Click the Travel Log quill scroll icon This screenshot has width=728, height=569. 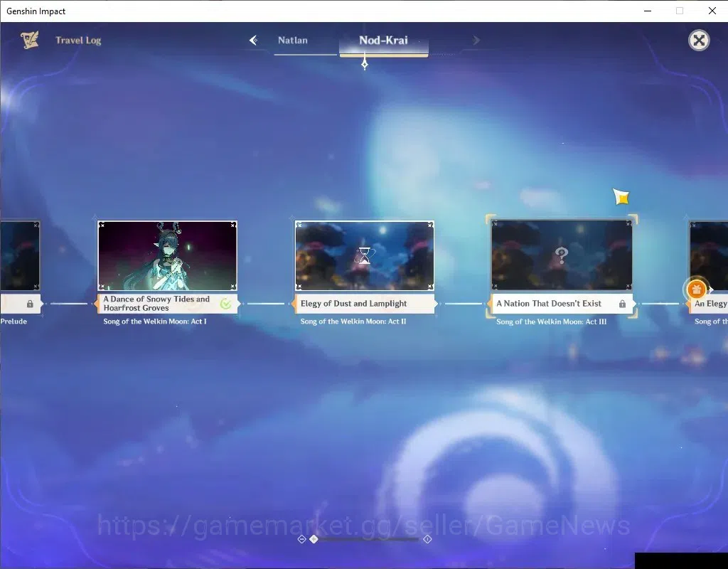(x=30, y=40)
